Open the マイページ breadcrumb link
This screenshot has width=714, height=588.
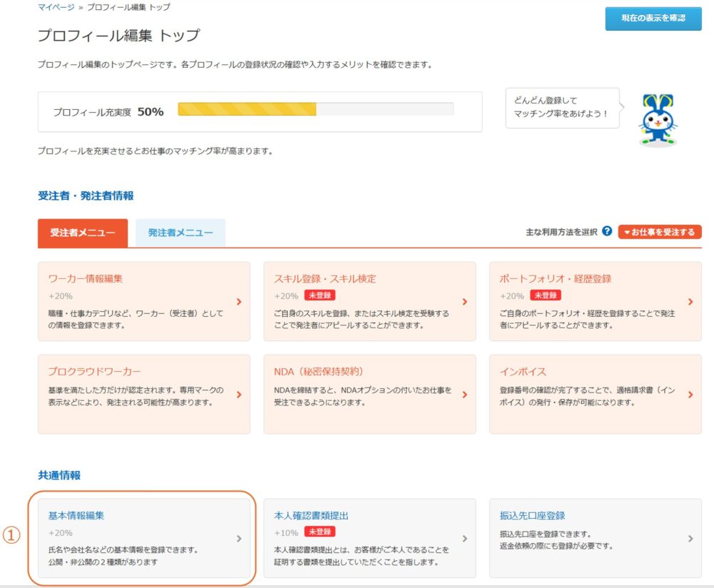[56, 7]
